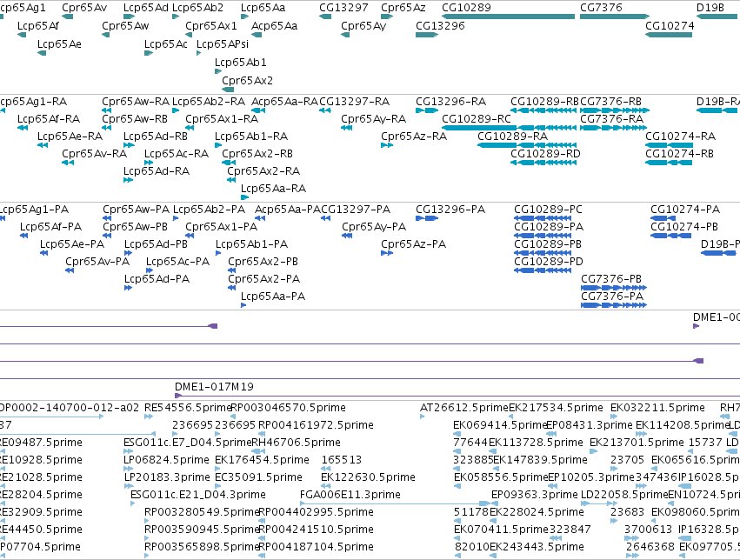Screen dimensions: 740x560
Task: Click the CG13296 gene label
Action: [x=440, y=25]
